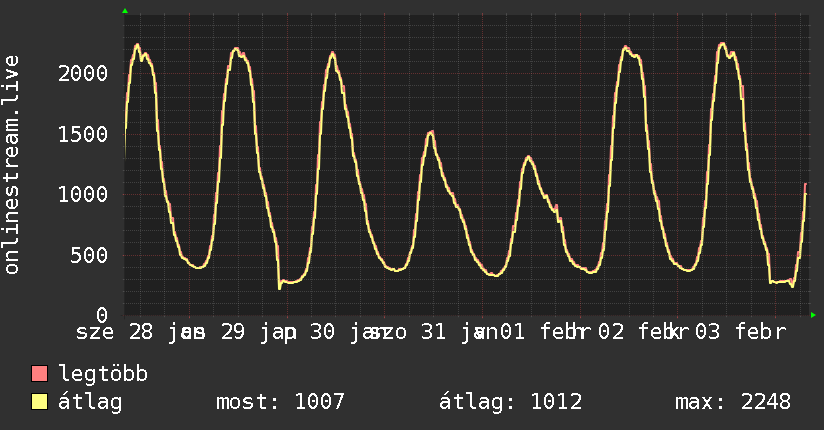This screenshot has width=824, height=430.
Task: Click the 1000 y-axis label
Action: click(83, 194)
